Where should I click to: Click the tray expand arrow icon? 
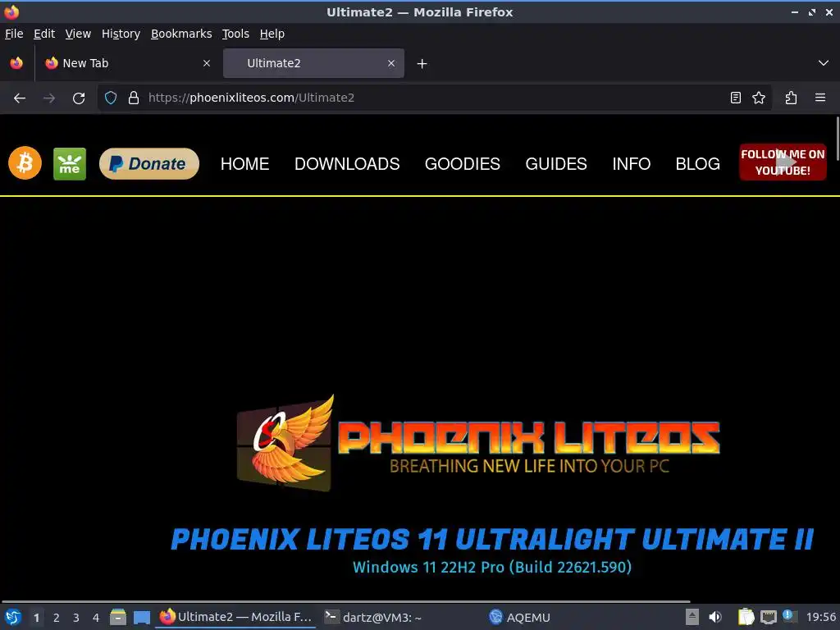click(692, 617)
